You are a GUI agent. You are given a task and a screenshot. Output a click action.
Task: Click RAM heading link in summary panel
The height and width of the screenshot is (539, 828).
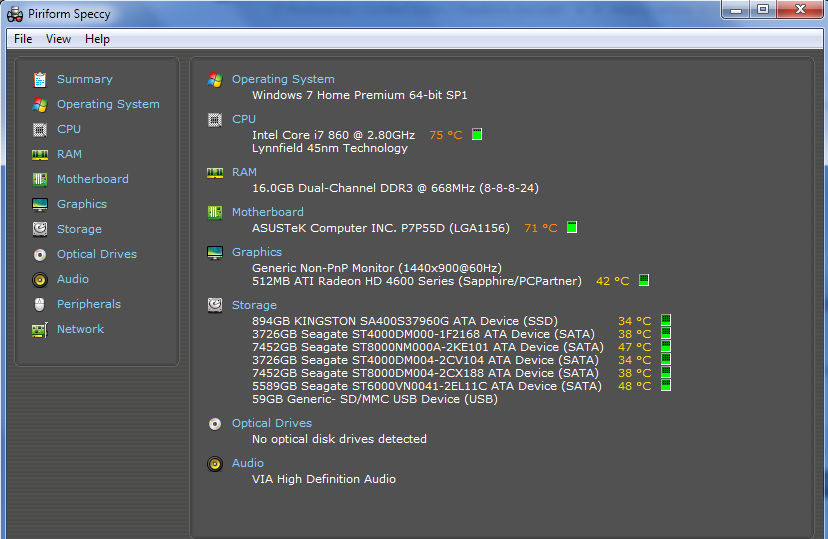pos(244,172)
